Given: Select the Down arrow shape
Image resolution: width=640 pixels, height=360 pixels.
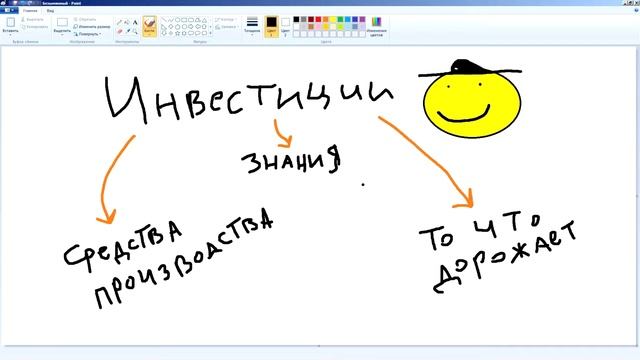Looking at the screenshot, I should coord(164,33).
